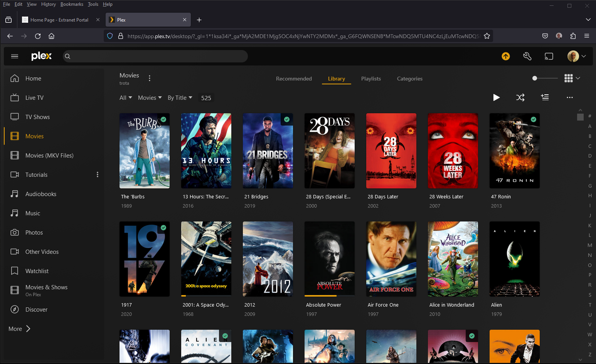Toggle watched mark on 21 Bridges
Viewport: 596px width, 364px height.
tap(287, 119)
